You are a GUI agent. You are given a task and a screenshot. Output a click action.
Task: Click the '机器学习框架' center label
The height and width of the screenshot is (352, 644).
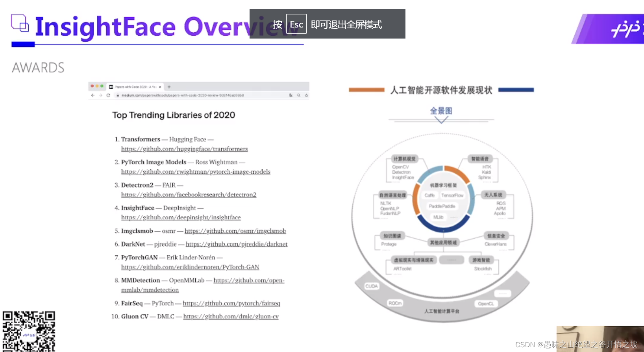(443, 185)
